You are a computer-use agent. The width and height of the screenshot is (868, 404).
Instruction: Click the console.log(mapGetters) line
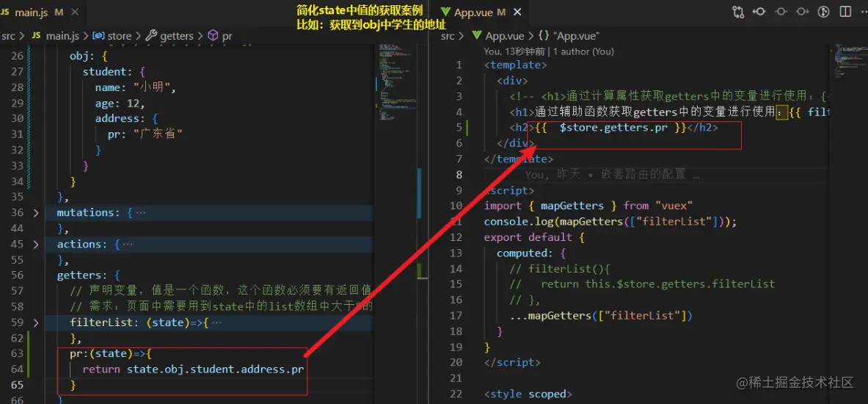coord(610,222)
